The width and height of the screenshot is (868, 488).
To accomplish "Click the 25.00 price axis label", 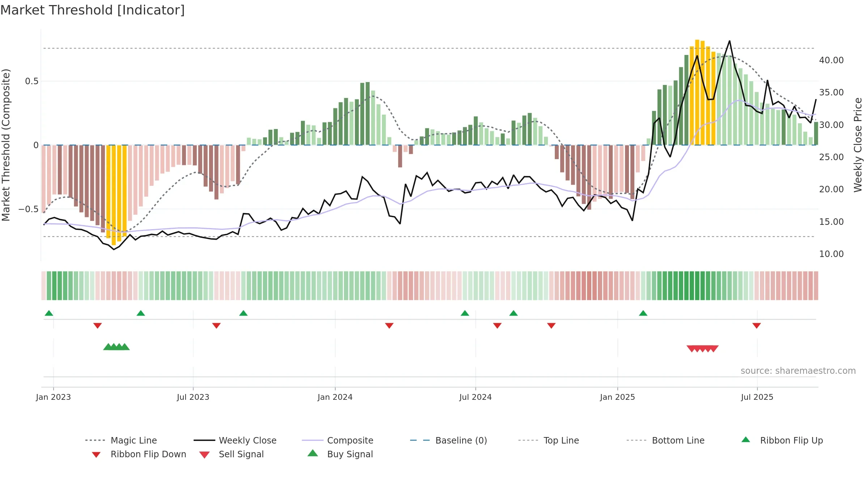I will click(x=831, y=157).
